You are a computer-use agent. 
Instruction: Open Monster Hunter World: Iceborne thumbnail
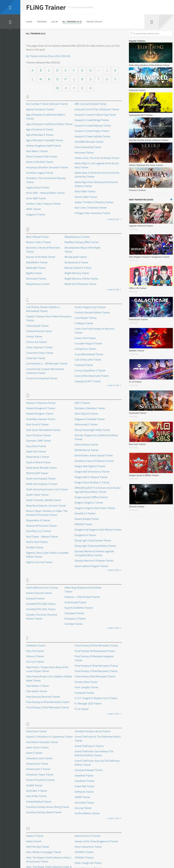[150, 128]
